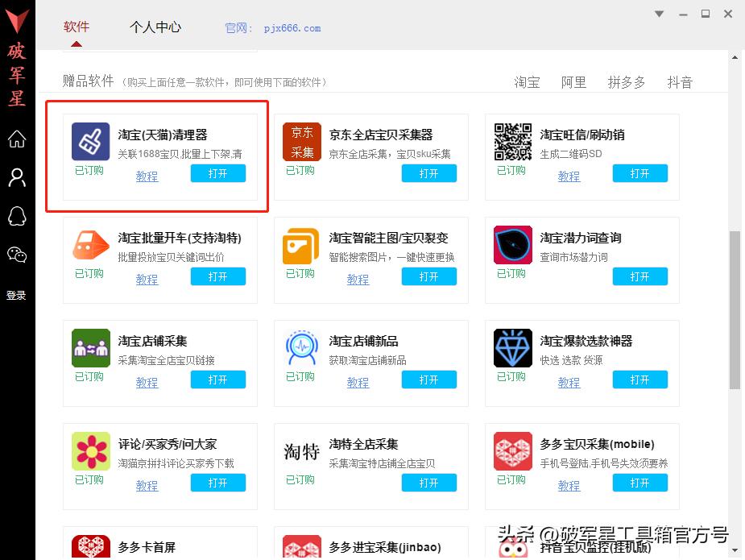Open the pjx666.com official website link
This screenshot has height=560, width=745.
pos(293,27)
